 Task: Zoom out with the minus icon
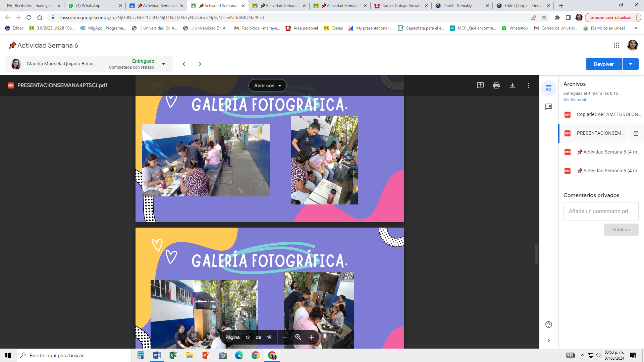coord(285,337)
